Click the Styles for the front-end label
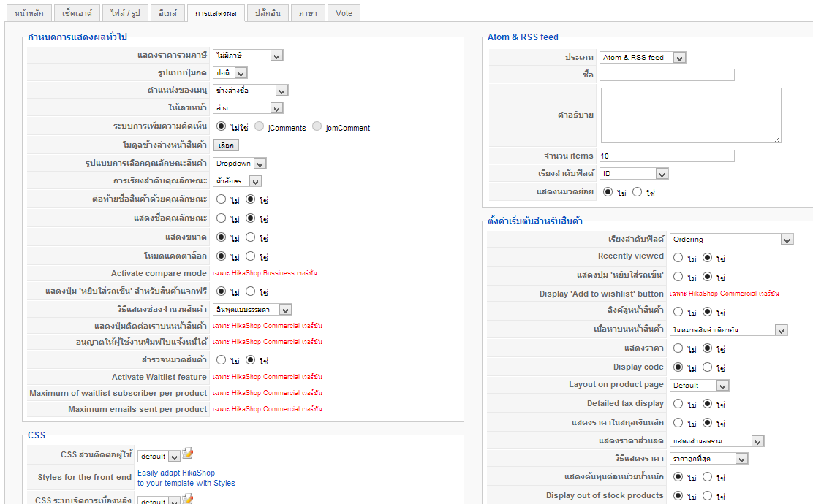Image resolution: width=813 pixels, height=504 pixels. [x=85, y=477]
